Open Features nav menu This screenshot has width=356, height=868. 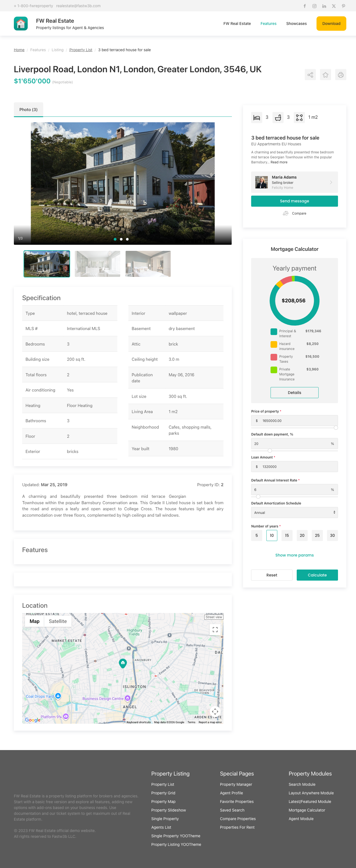pos(268,24)
